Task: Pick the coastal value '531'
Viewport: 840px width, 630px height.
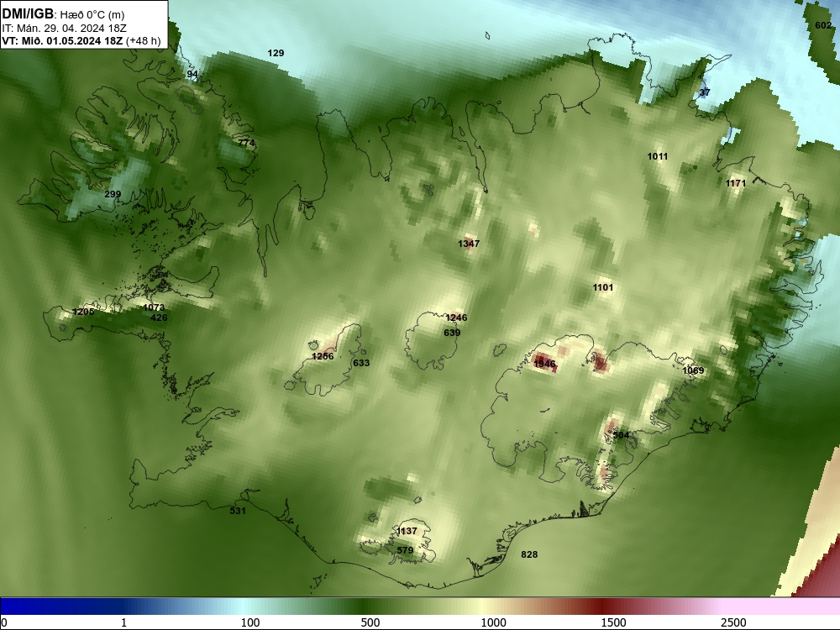Action: tap(238, 511)
